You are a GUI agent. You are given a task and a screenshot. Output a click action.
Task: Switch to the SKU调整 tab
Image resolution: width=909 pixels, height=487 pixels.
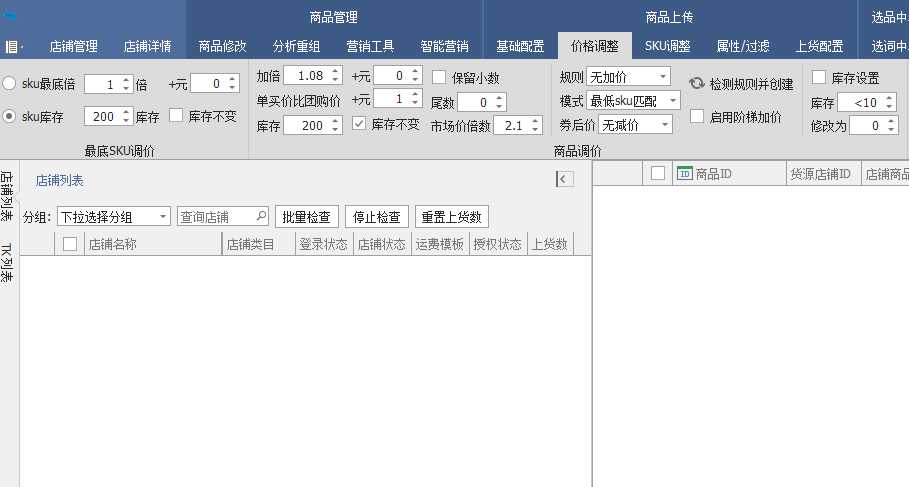click(667, 46)
